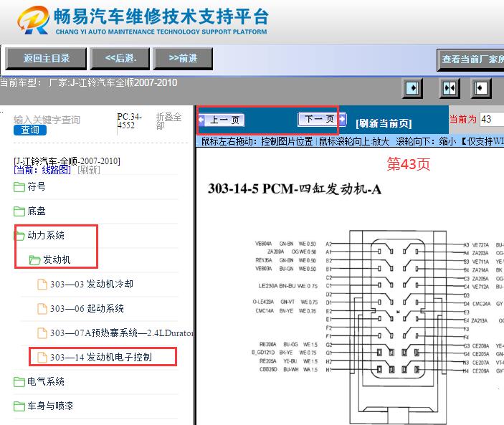Go to next page with 下一页
This screenshot has height=425, width=504.
(x=322, y=119)
